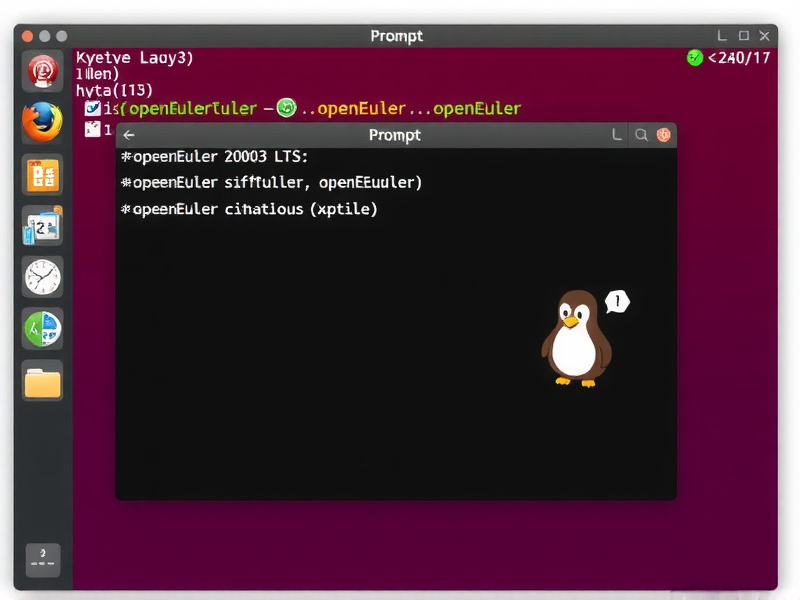
Task: Toggle the checked checkbox before openEuler line
Action: (x=93, y=108)
